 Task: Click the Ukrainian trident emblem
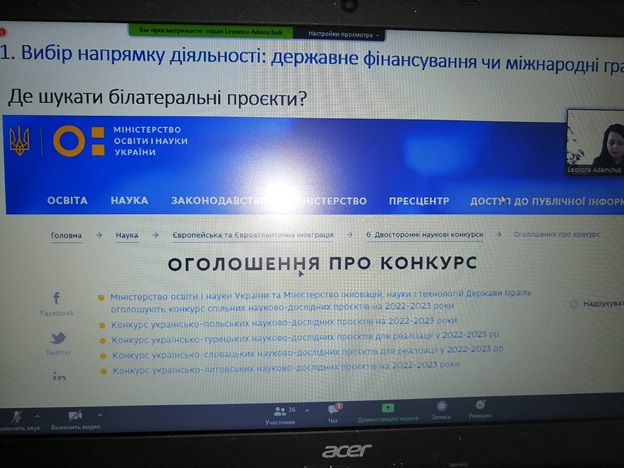[x=20, y=140]
